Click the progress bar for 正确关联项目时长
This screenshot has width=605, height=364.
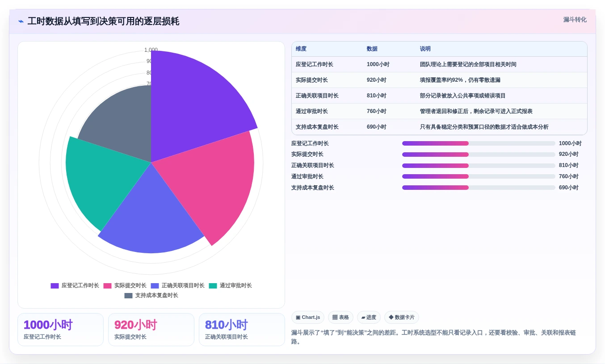(x=479, y=165)
